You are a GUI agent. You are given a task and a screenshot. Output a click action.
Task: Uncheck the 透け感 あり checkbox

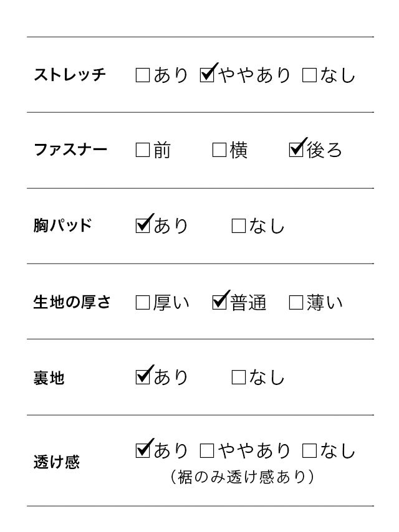pyautogui.click(x=143, y=450)
